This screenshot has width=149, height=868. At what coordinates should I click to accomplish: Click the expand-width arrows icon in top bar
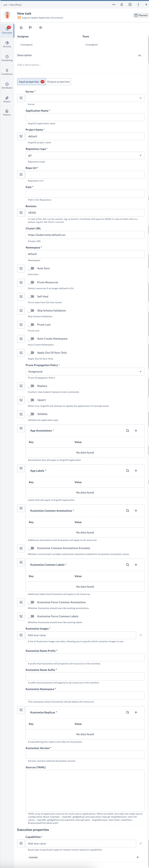[114, 5]
